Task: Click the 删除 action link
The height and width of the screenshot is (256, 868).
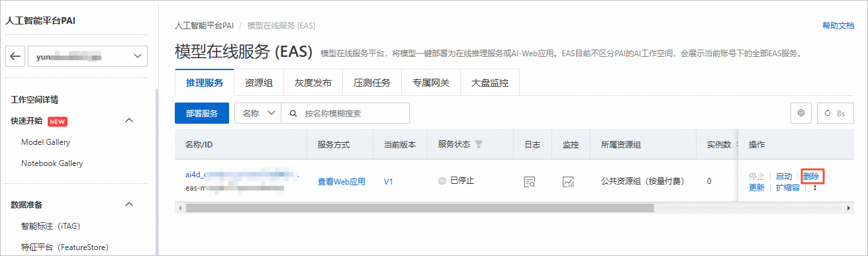Action: [x=811, y=177]
